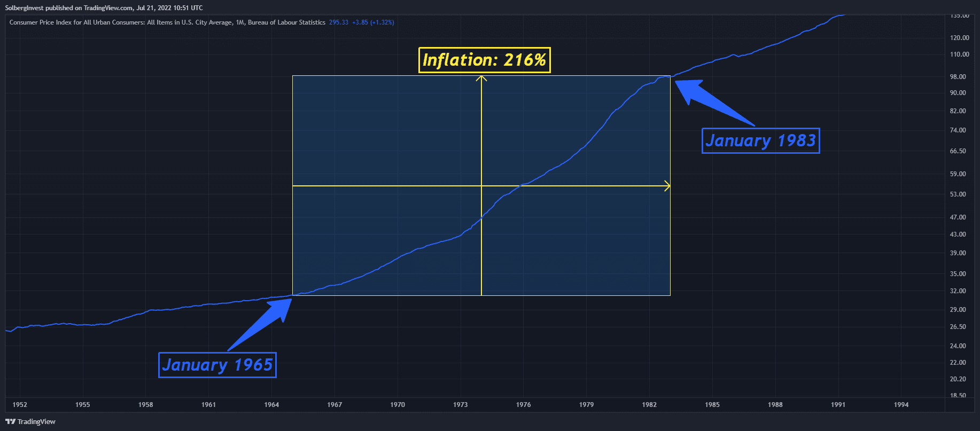Click the 1964 label on the time axis
The image size is (980, 431).
coord(271,405)
